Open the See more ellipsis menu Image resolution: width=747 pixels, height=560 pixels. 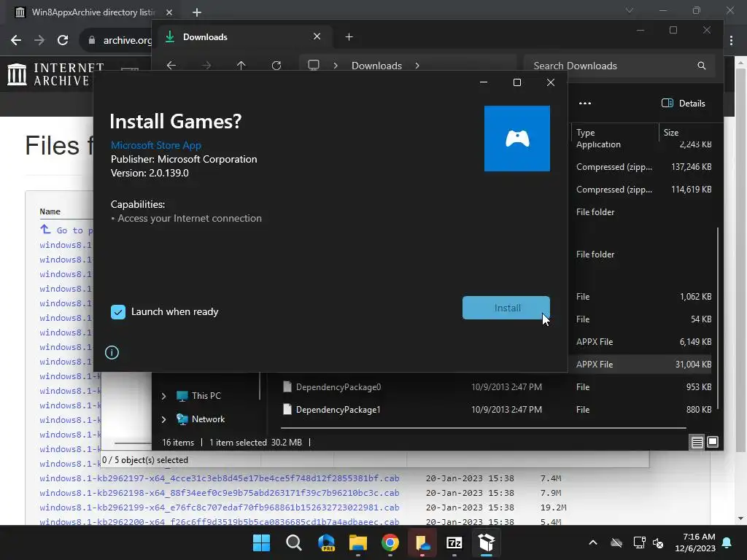point(585,104)
